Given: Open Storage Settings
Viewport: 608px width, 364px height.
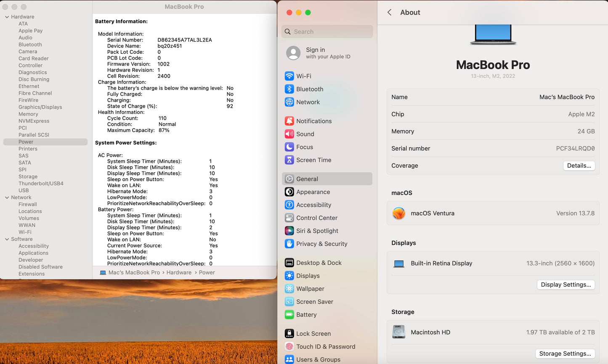Looking at the screenshot, I should tap(565, 353).
